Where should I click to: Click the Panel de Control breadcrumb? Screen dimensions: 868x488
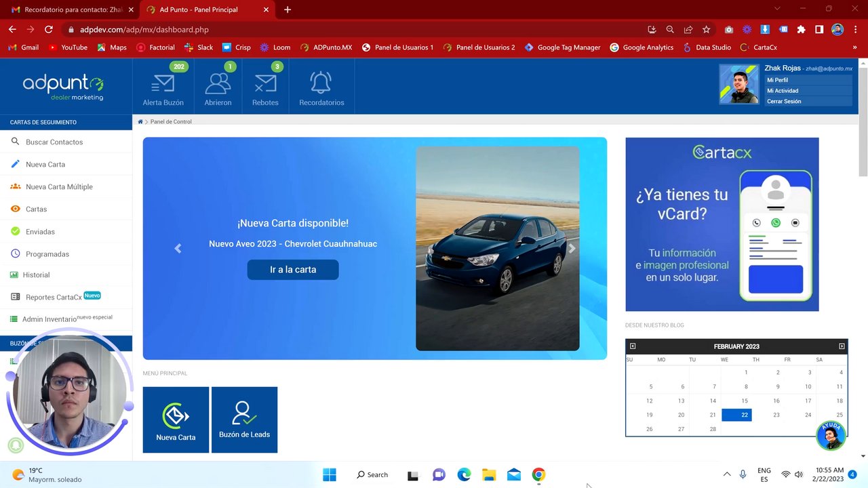[171, 122]
